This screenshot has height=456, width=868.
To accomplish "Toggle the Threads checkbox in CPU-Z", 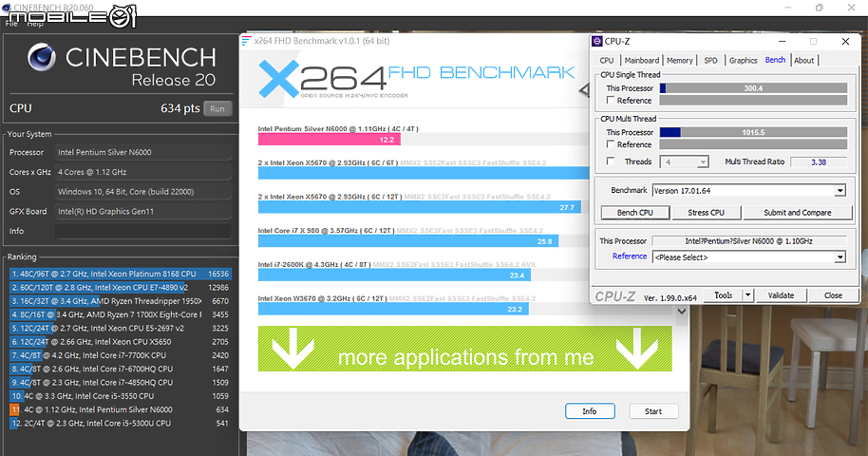I will [611, 161].
